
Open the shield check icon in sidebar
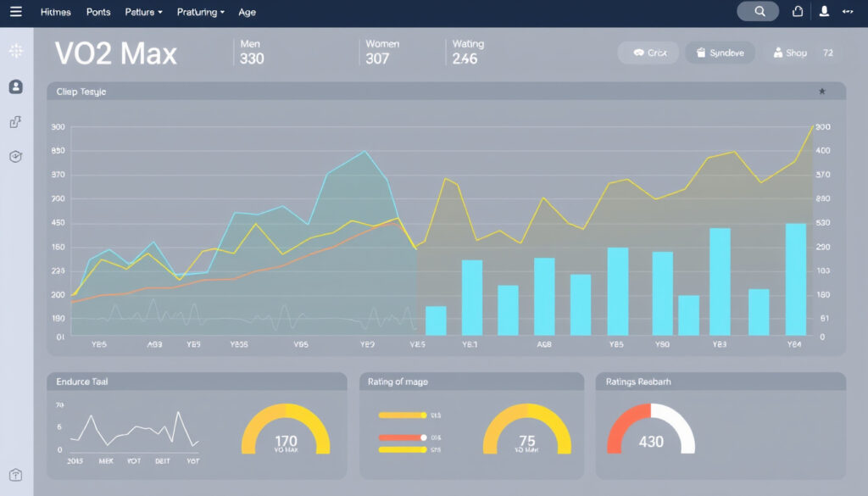coord(15,157)
